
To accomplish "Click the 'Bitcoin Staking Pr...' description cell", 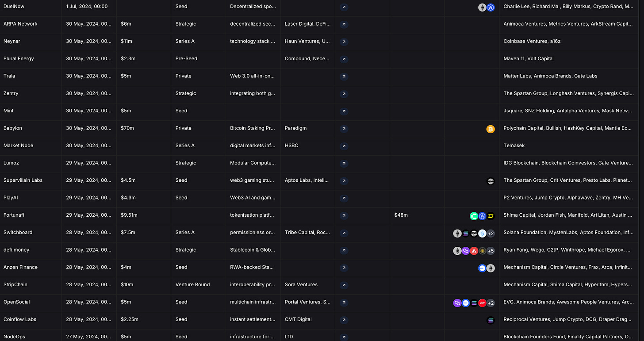I will point(253,128).
